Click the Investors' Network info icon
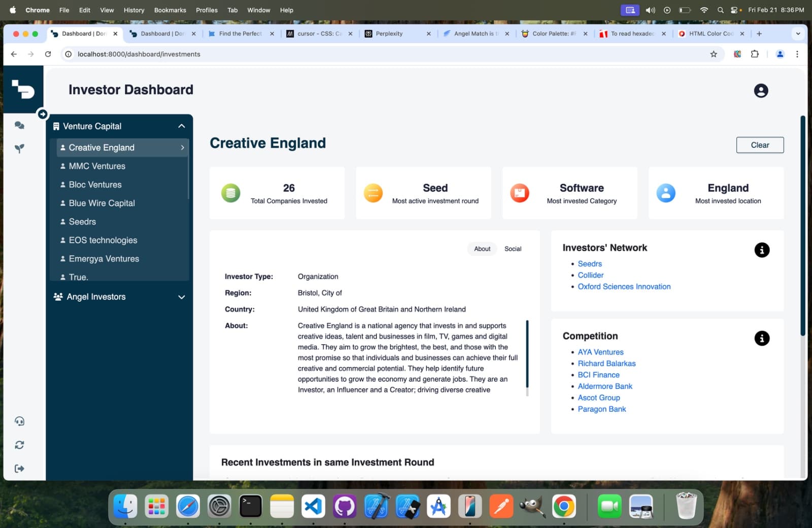 pyautogui.click(x=762, y=250)
